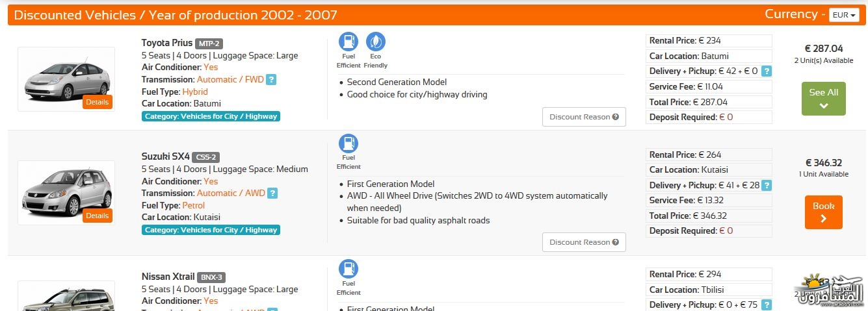Click Discount Reason button for Suzuki SX4
Image resolution: width=868 pixels, height=311 pixels.
584,242
